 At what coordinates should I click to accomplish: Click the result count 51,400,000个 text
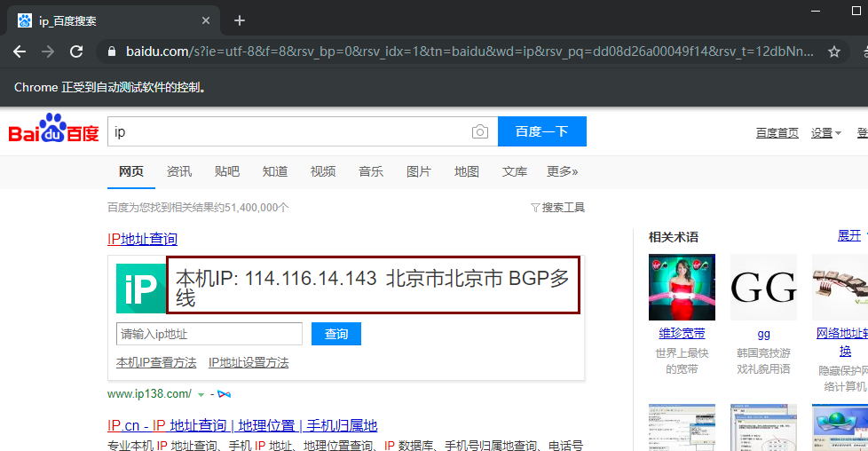[256, 208]
